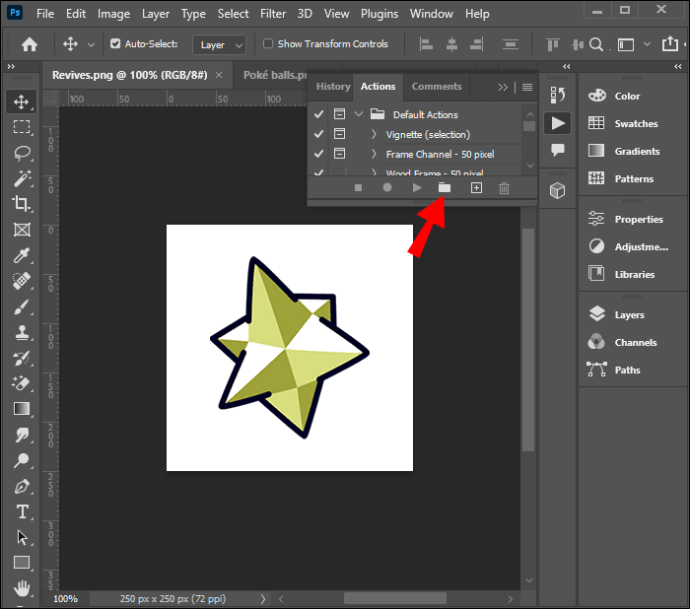This screenshot has height=609, width=690.
Task: Open the Swatches panel
Action: coord(636,124)
